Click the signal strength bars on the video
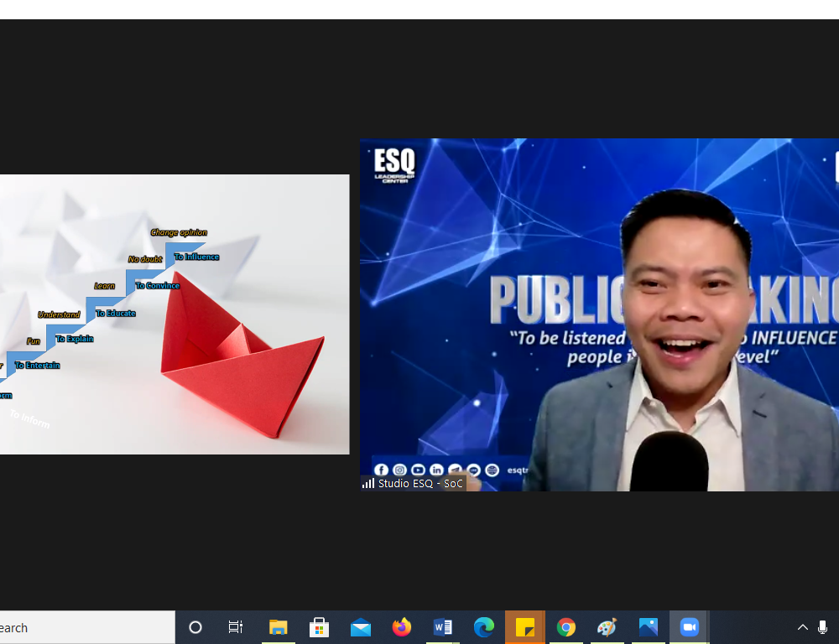Viewport: 839px width, 644px height. coord(368,483)
